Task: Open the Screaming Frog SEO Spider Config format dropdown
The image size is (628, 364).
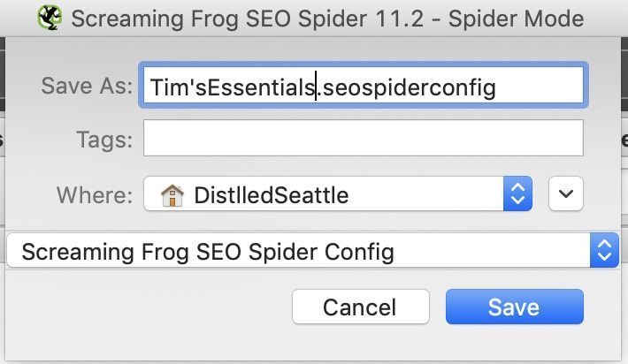Action: click(x=313, y=250)
